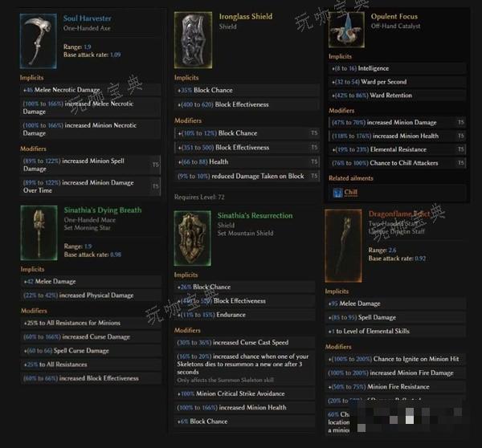This screenshot has width=482, height=448.
Task: Open the Ironglass Shield item title
Action: tap(246, 17)
